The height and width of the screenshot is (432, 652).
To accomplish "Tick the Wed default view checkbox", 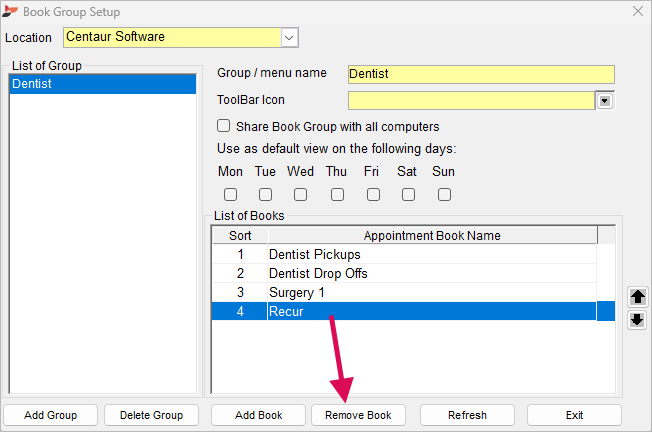I will pyautogui.click(x=300, y=195).
